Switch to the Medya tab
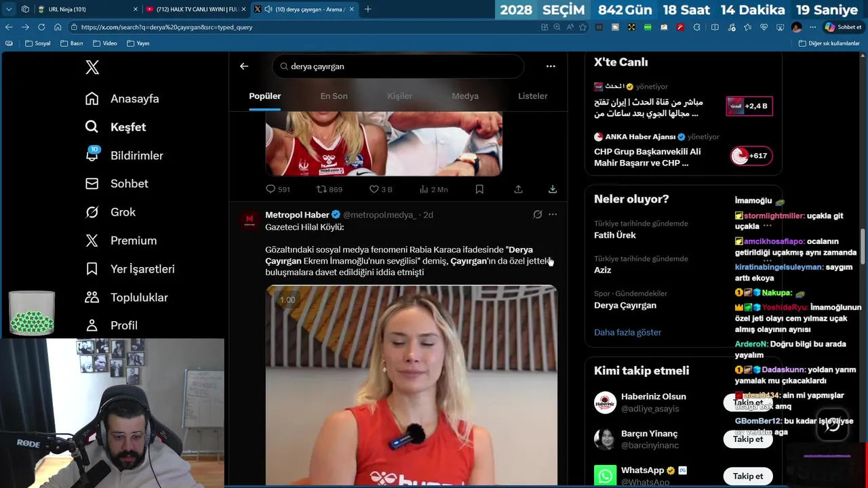 [x=465, y=96]
